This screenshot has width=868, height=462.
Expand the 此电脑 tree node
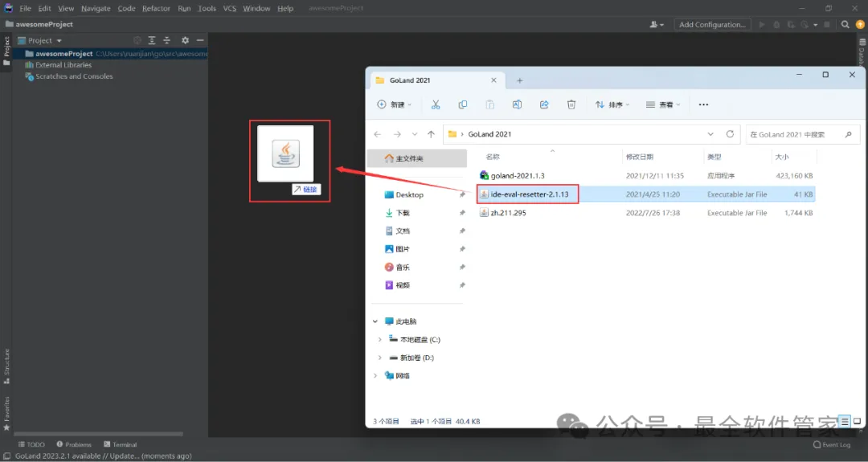375,321
